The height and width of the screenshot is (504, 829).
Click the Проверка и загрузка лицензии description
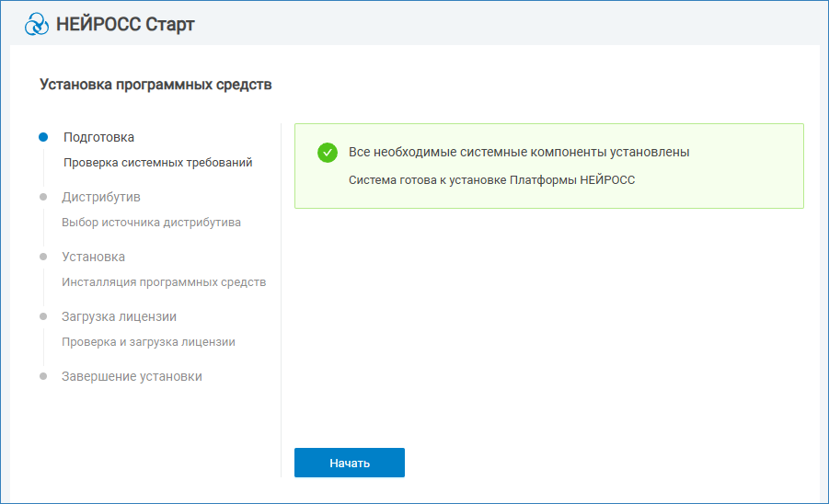(x=148, y=342)
